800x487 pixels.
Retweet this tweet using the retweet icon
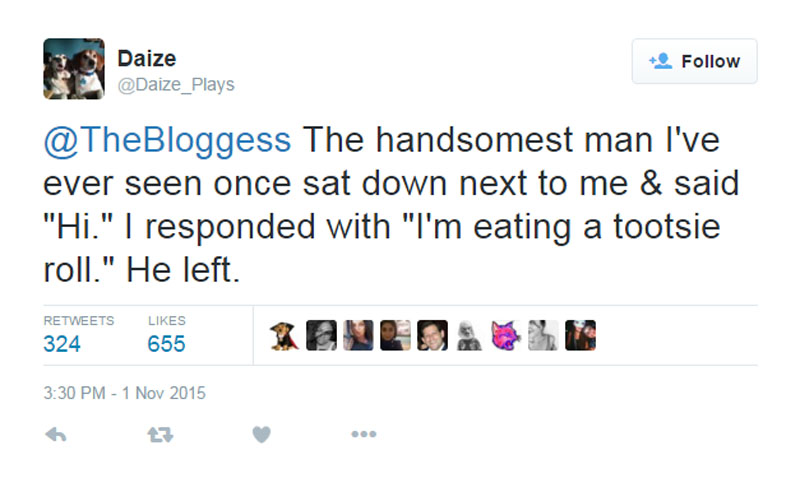point(160,434)
